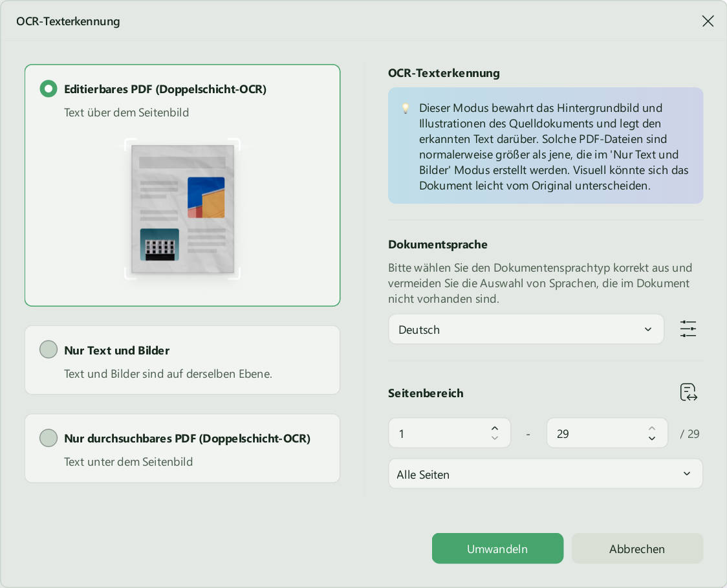Click the Abbrechen button
This screenshot has height=588, width=727.
[637, 549]
